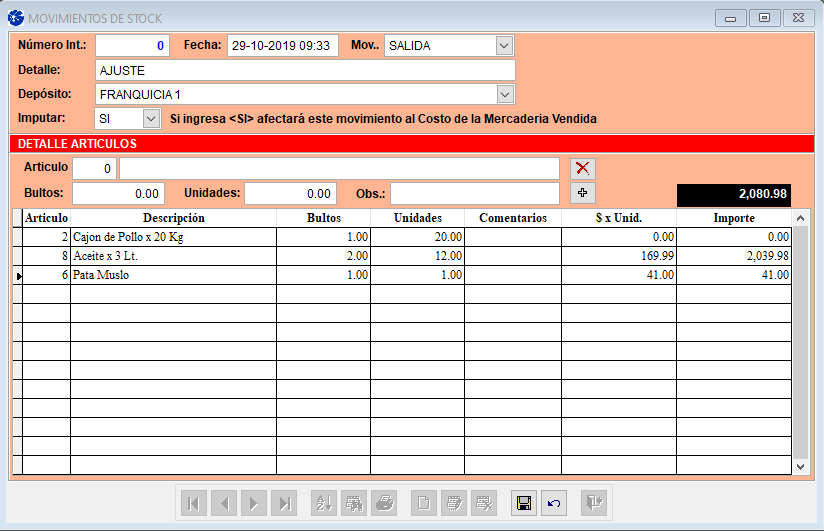The width and height of the screenshot is (824, 531).
Task: Click the A-Z sort records icon
Action: [324, 504]
